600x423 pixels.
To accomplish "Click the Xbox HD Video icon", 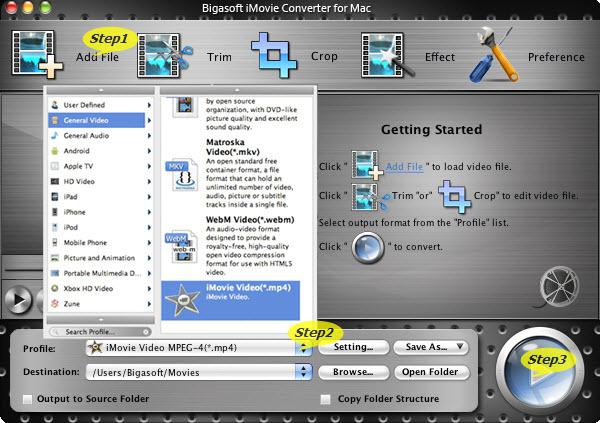I will 55,289.
